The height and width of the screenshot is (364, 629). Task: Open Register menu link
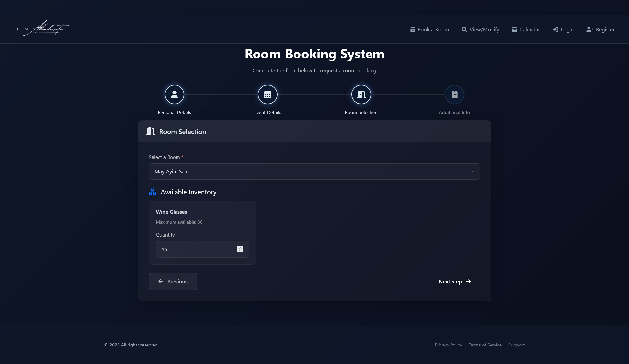[x=601, y=29]
